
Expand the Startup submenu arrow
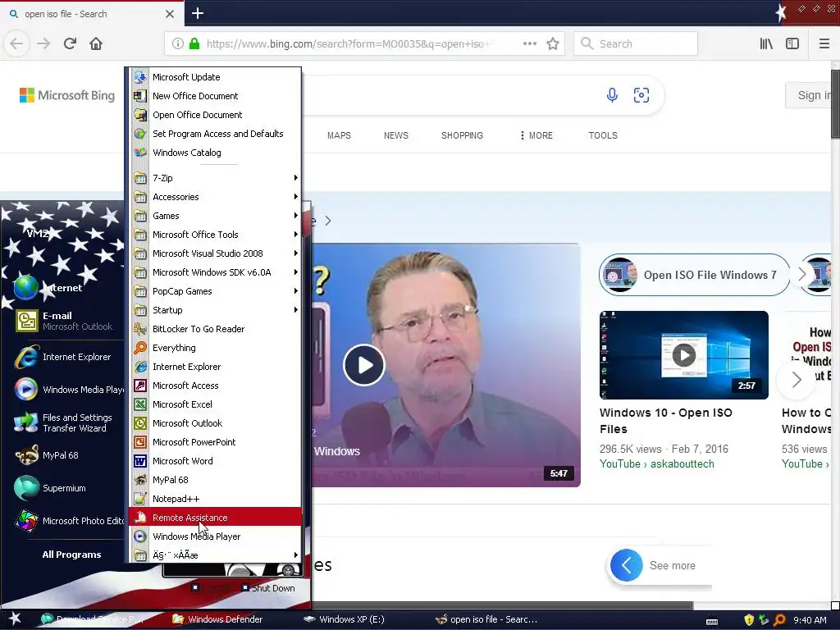click(x=295, y=309)
